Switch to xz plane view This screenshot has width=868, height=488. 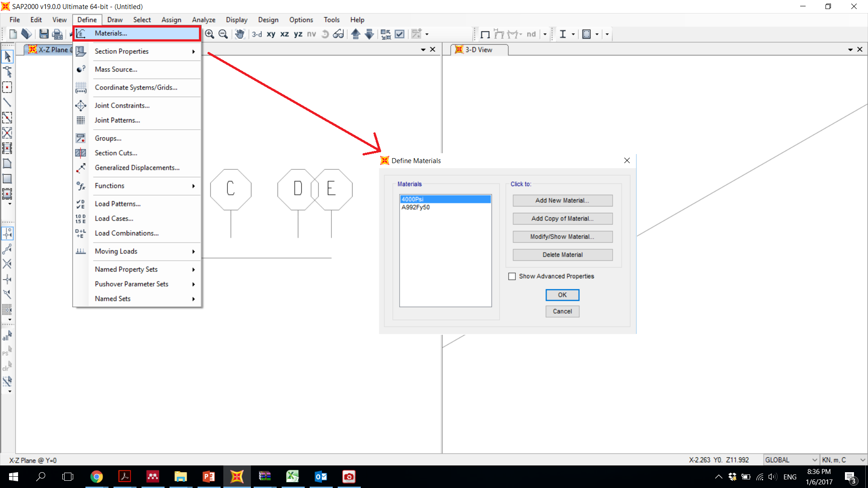[x=284, y=34]
